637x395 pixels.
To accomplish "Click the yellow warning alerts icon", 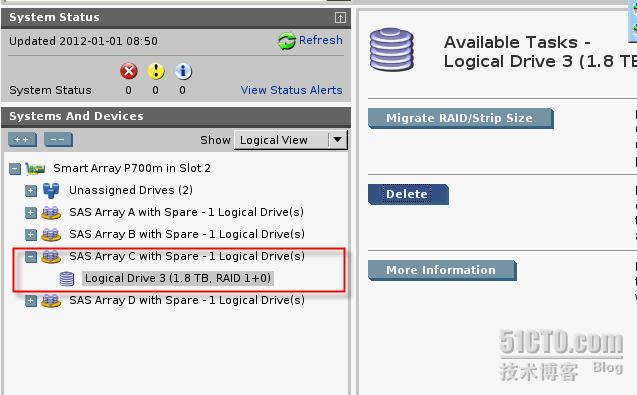I will pyautogui.click(x=156, y=72).
